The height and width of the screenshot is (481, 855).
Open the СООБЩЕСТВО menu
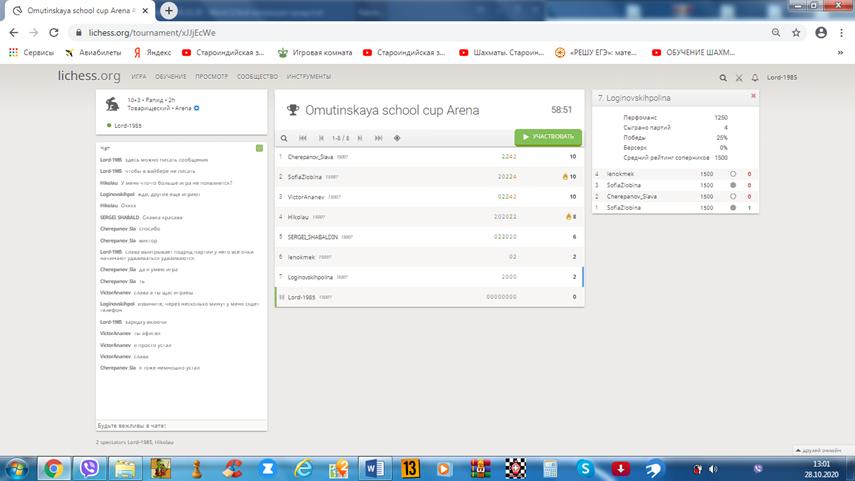click(x=258, y=77)
